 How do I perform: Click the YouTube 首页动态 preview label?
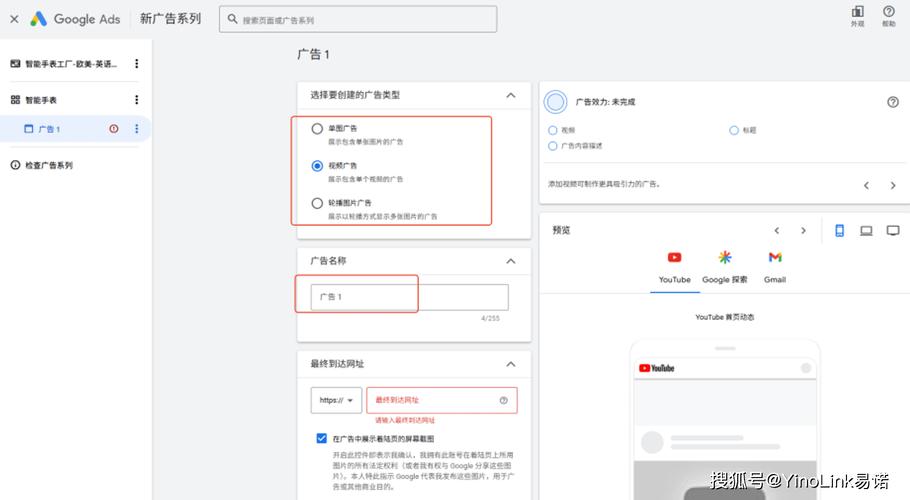(x=724, y=317)
